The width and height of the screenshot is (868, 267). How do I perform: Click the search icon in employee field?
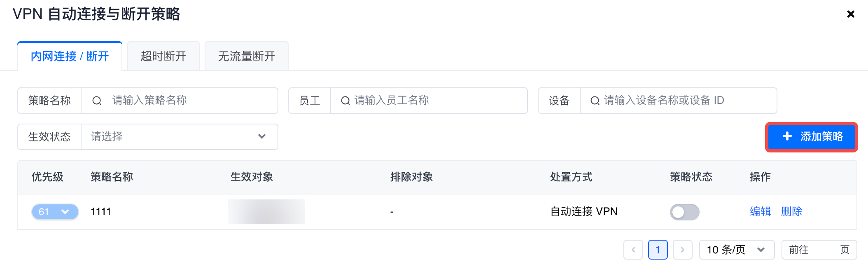click(x=345, y=101)
